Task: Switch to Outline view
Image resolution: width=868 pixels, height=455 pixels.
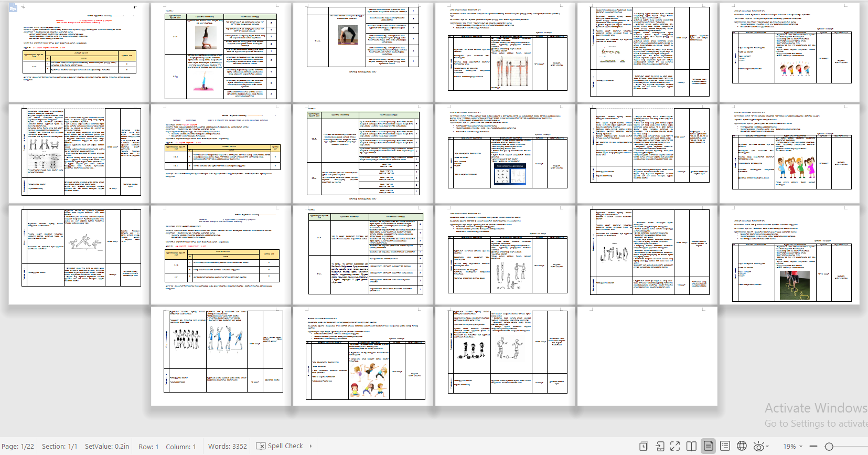Action: tap(725, 446)
